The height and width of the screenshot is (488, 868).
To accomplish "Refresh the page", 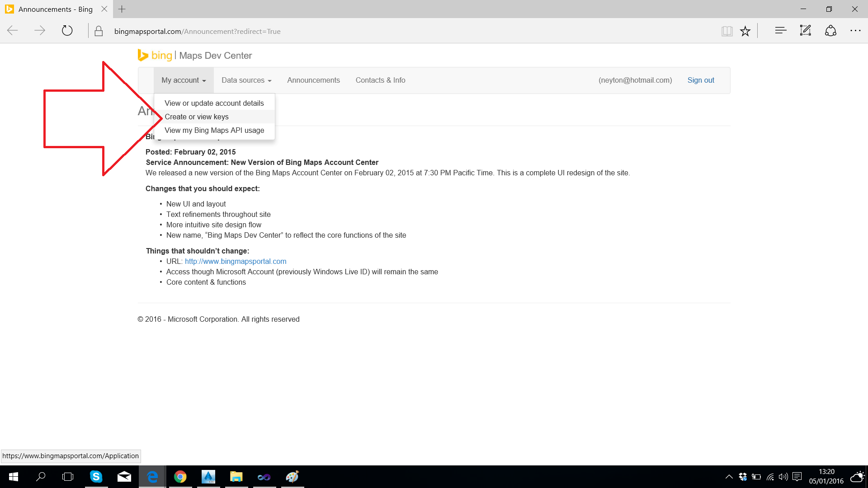I will (x=67, y=31).
